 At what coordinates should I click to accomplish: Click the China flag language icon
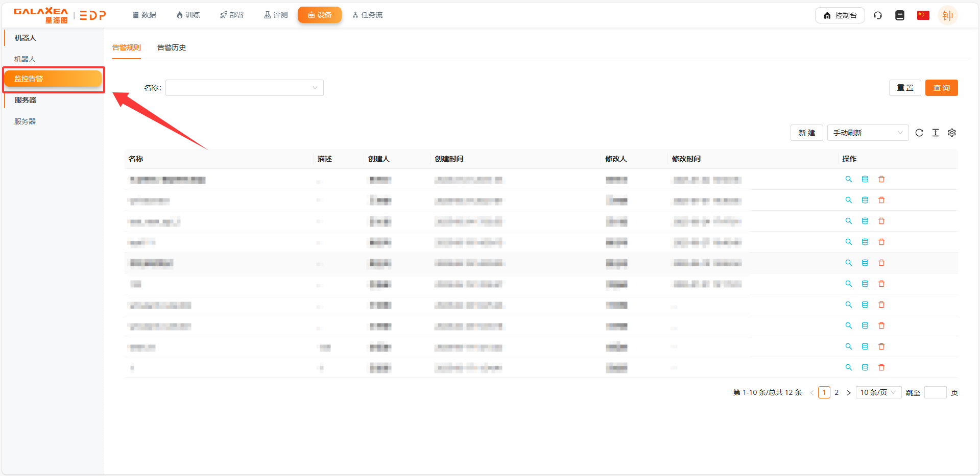(x=923, y=15)
